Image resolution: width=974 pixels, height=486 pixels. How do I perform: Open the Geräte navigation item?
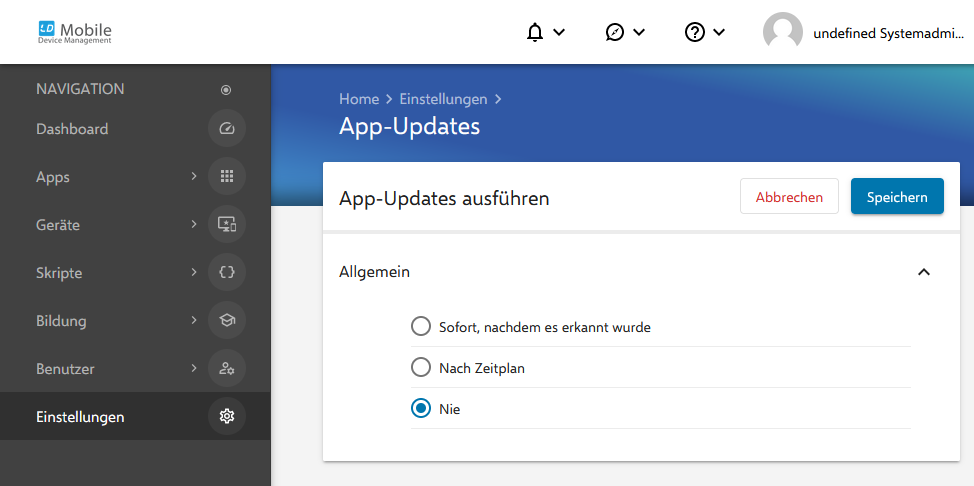(x=135, y=224)
